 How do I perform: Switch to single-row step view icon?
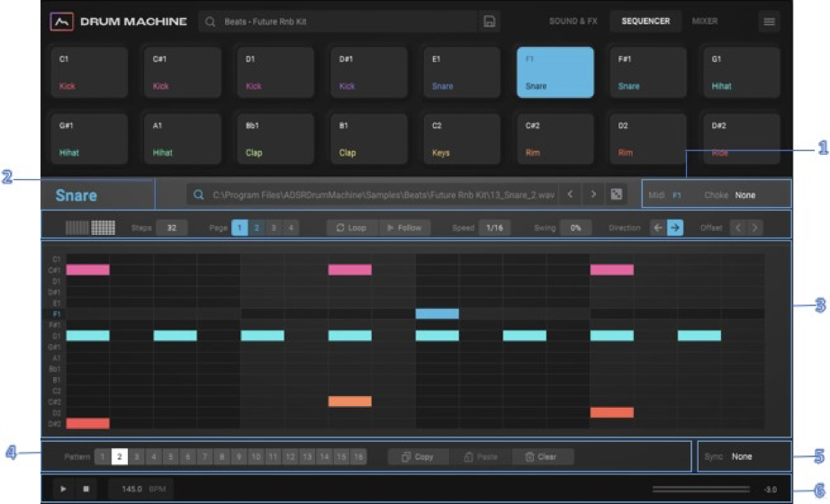(77, 228)
